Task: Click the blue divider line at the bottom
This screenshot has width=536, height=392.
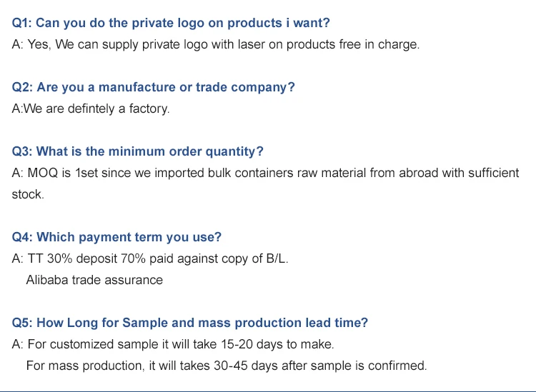Action: (x=268, y=390)
